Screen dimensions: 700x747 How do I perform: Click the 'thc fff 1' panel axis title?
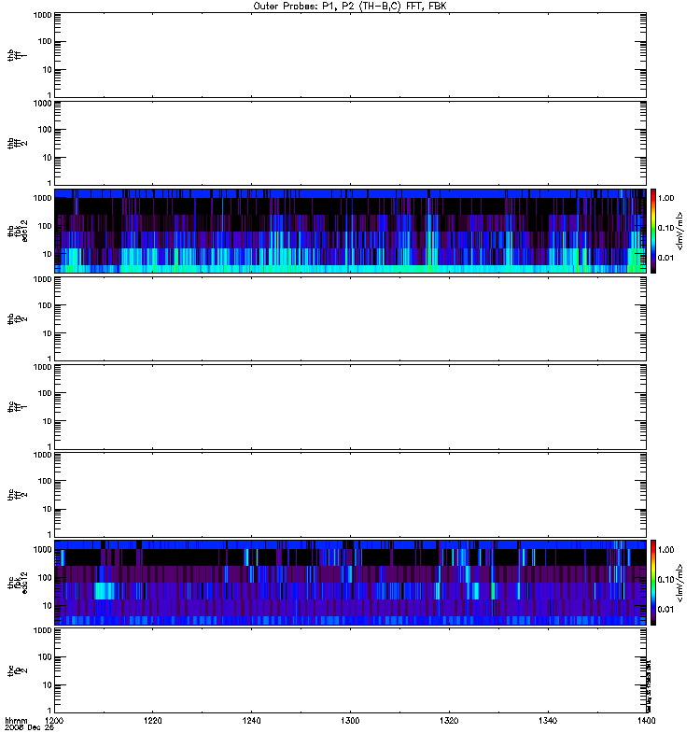17,407
